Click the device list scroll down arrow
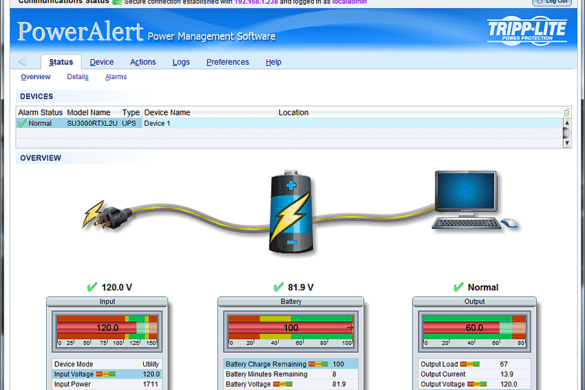Viewport: 585px width, 390px height. coord(567,143)
